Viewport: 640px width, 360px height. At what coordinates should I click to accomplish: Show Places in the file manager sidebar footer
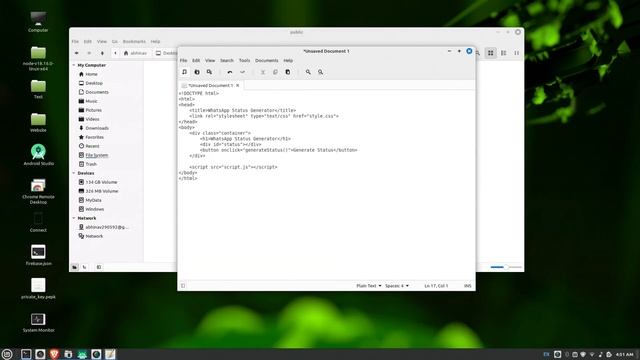74,267
